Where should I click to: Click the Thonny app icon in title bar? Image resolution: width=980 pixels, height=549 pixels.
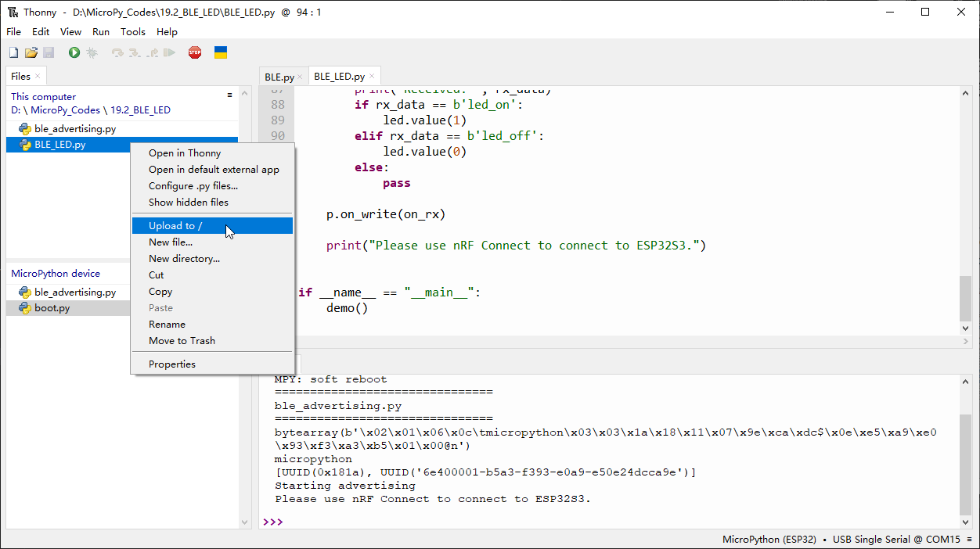[x=13, y=12]
